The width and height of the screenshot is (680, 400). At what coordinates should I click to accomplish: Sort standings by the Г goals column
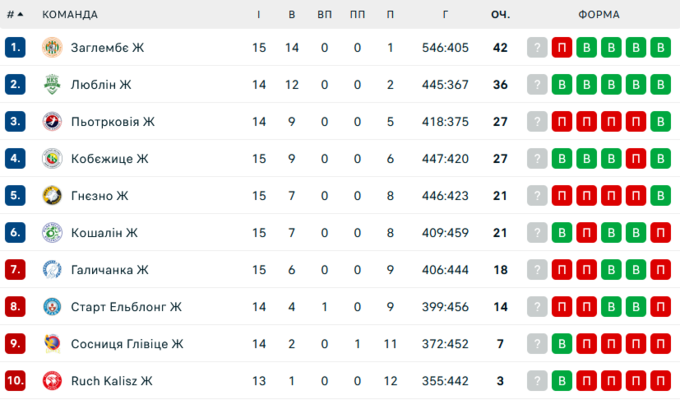coord(445,15)
